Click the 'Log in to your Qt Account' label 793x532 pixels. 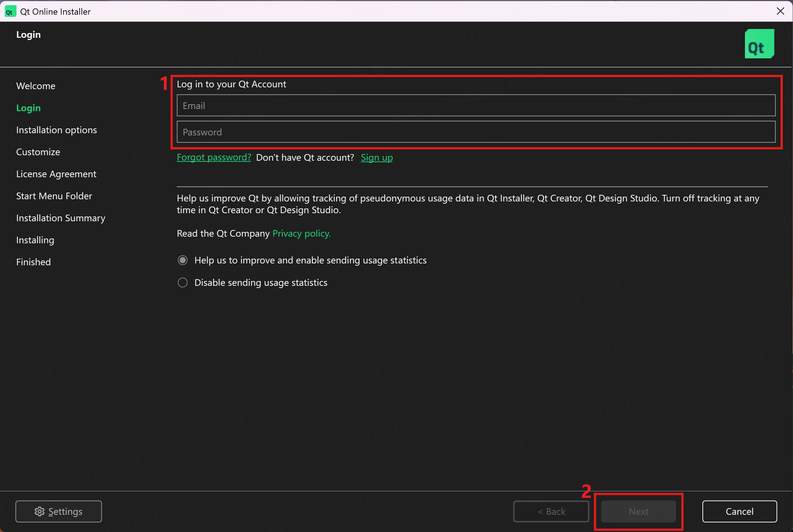pos(231,84)
